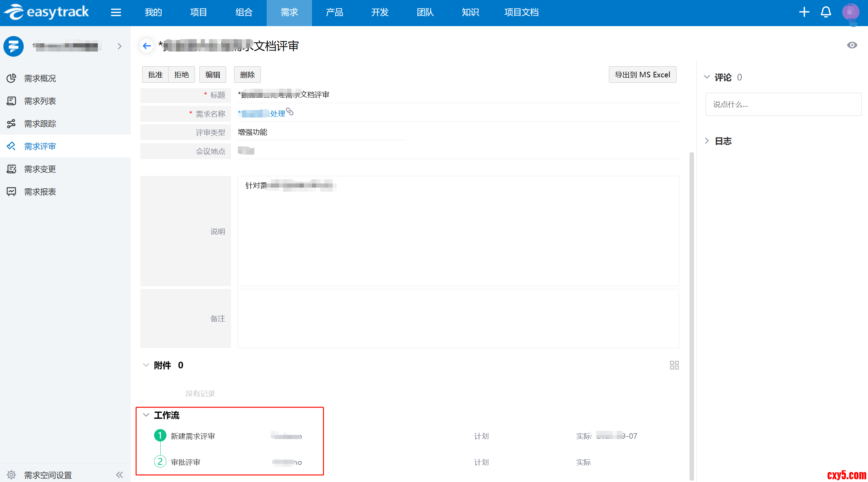Click the 批准 button
The height and width of the screenshot is (482, 868).
[x=155, y=75]
